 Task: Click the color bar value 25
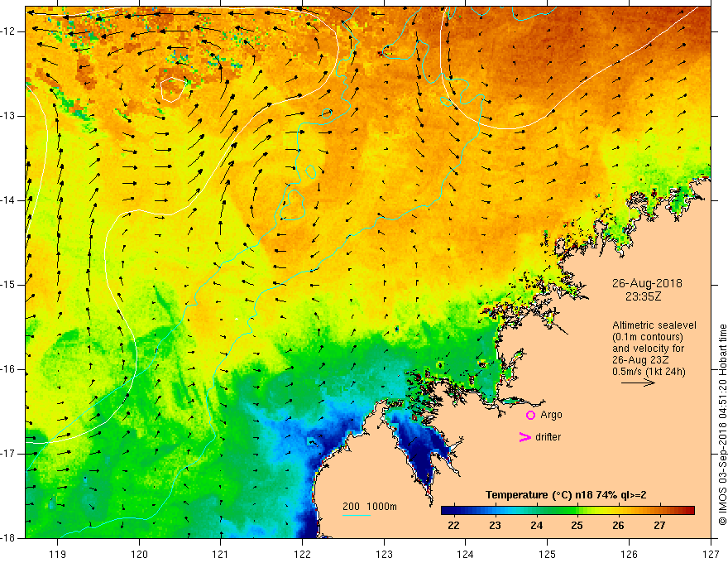click(x=577, y=526)
